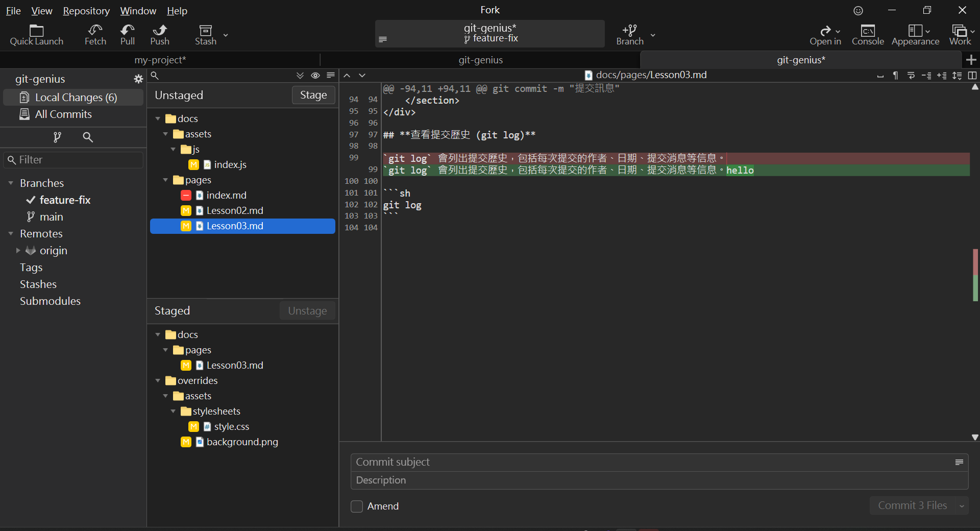The width and height of the screenshot is (980, 531).
Task: Open the line spacing options icon
Action: click(x=957, y=76)
